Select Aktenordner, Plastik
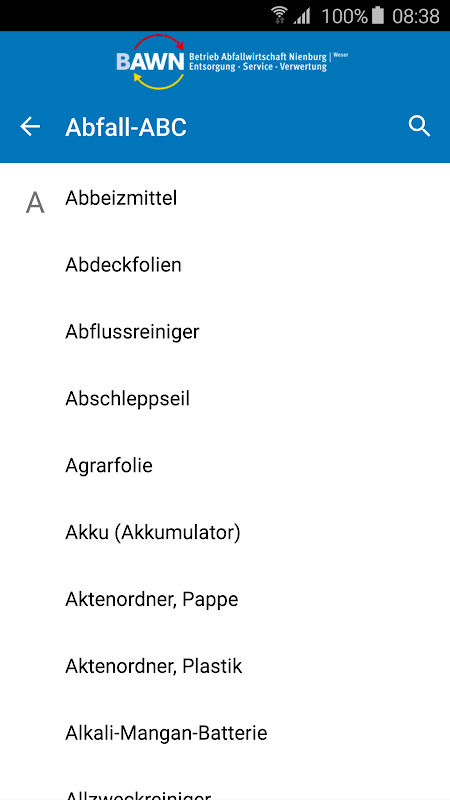This screenshot has height=800, width=450. tap(225, 666)
